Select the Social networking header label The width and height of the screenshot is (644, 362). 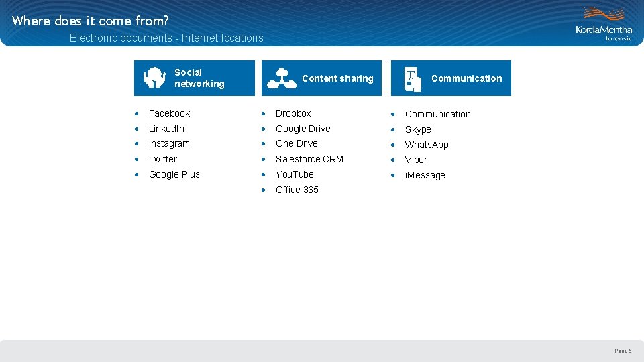[x=200, y=78]
